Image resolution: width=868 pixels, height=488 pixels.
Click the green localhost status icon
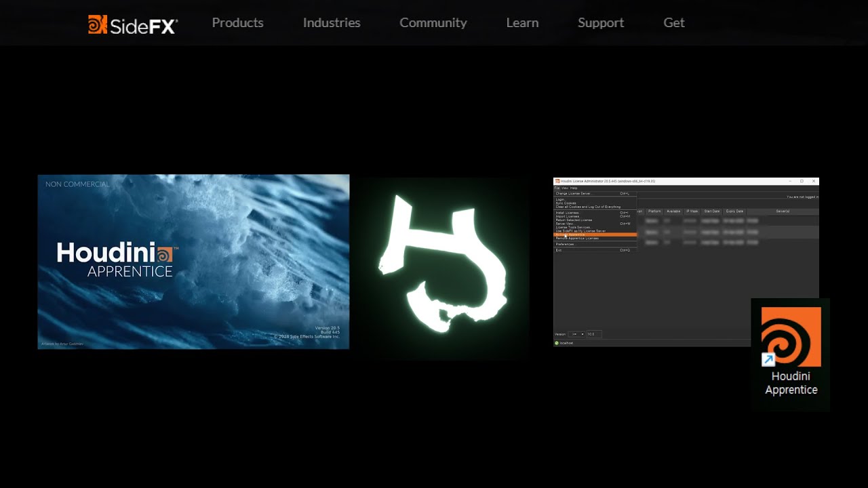click(557, 343)
